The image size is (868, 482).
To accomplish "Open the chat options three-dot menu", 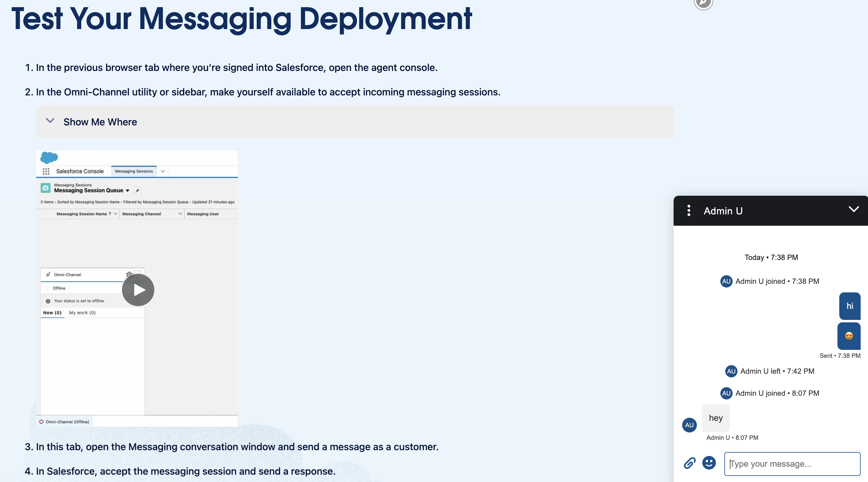I will [x=689, y=210].
